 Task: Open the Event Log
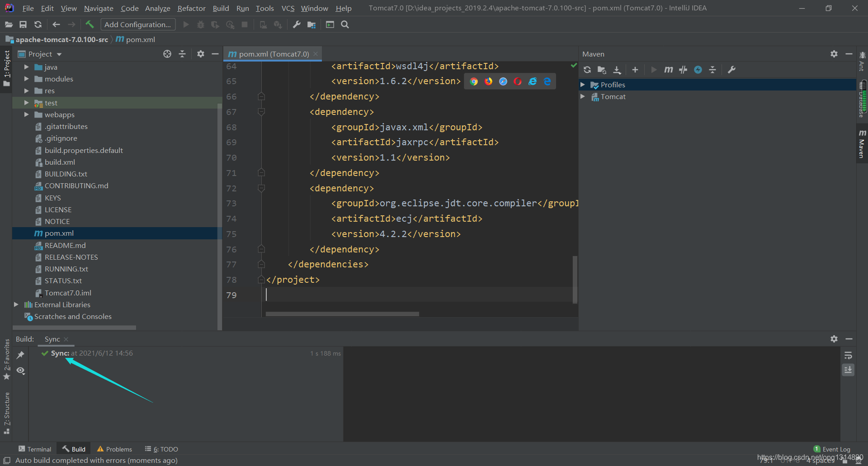coord(832,449)
